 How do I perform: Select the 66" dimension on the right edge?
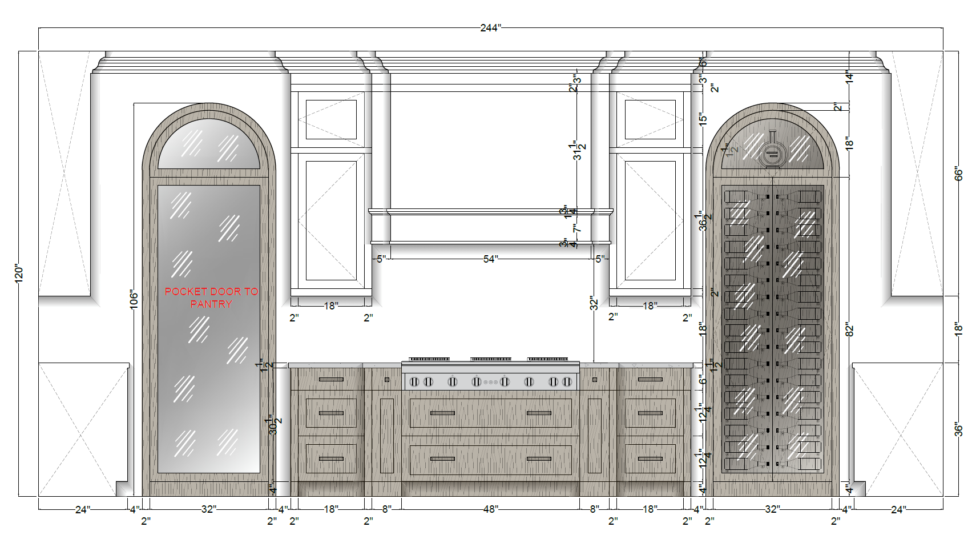958,174
